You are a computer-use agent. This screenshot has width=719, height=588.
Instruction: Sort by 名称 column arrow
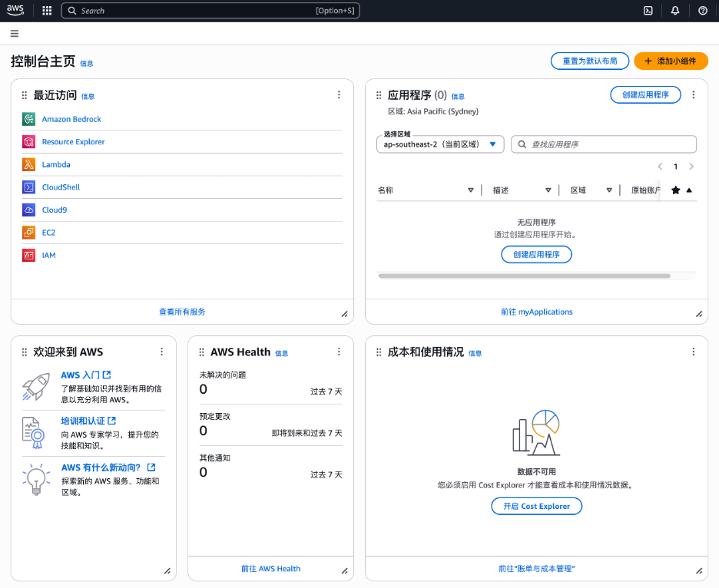(470, 190)
